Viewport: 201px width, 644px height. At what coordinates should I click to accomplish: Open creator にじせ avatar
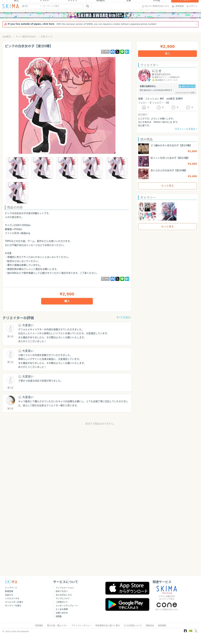pyautogui.click(x=144, y=75)
